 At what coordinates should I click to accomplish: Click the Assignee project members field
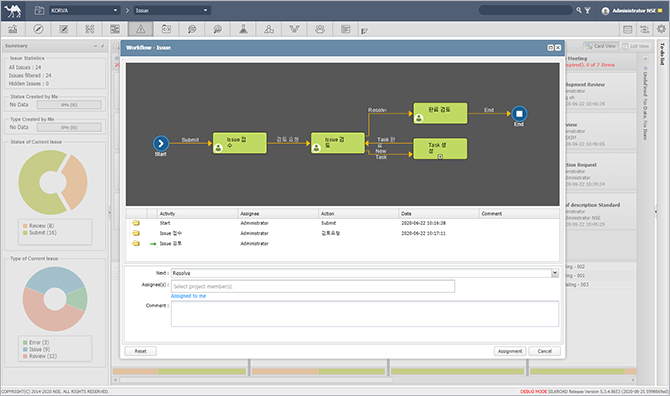pyautogui.click(x=313, y=286)
